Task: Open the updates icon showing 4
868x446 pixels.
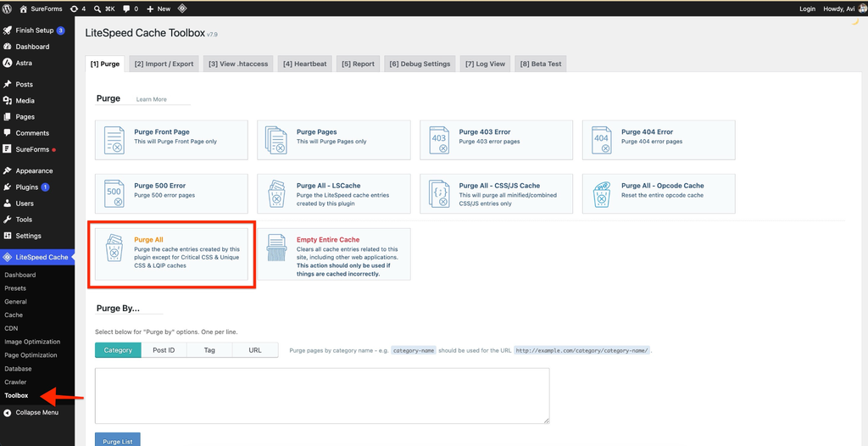Action: click(x=75, y=8)
